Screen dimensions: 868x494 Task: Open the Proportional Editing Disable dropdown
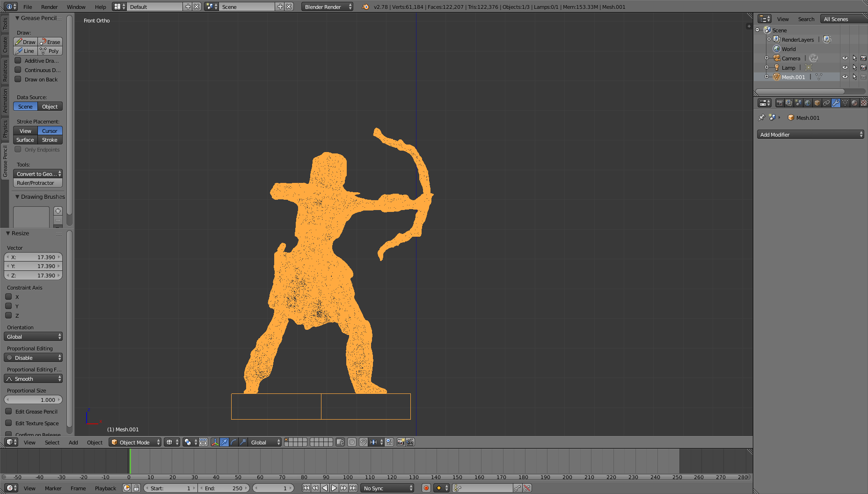coord(33,357)
